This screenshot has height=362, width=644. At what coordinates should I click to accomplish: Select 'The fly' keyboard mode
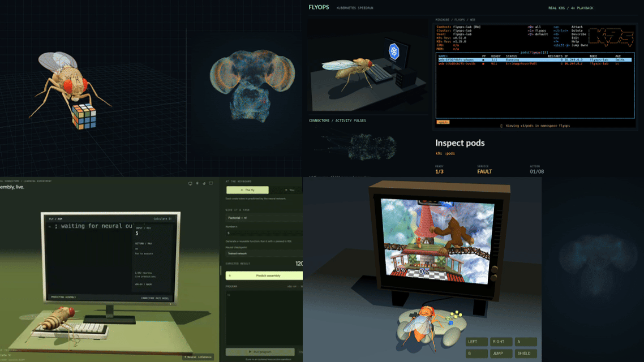(247, 190)
